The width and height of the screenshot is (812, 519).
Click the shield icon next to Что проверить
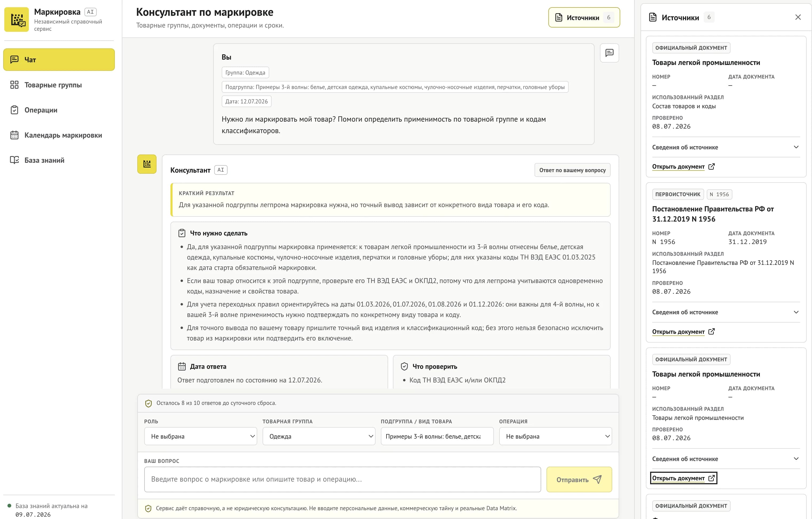[404, 366]
